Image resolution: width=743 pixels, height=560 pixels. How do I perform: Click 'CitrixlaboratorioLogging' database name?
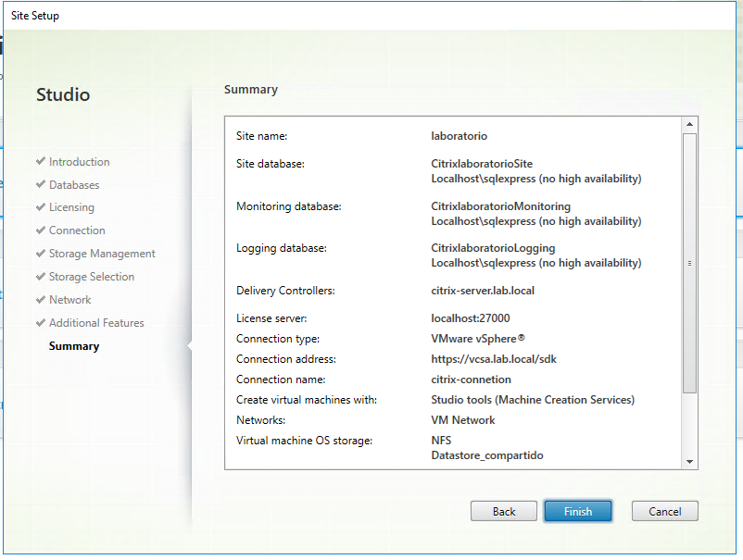pyautogui.click(x=493, y=248)
